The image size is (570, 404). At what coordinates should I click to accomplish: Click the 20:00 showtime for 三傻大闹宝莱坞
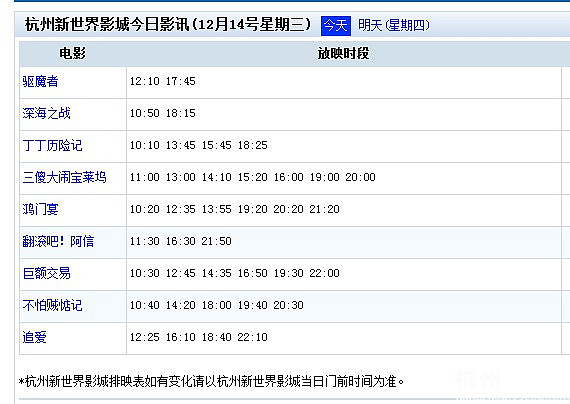(x=361, y=177)
